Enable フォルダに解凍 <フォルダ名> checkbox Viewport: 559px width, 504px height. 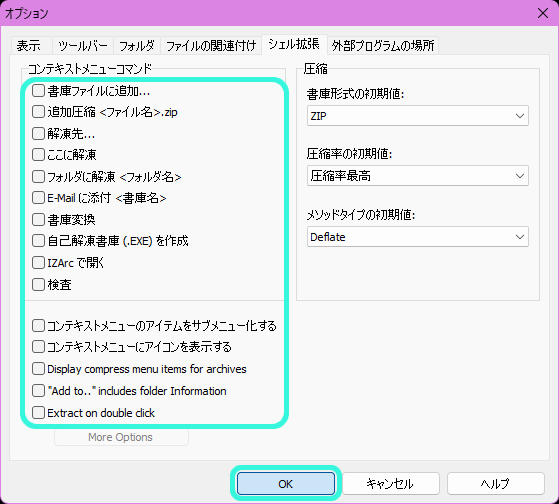click(38, 176)
